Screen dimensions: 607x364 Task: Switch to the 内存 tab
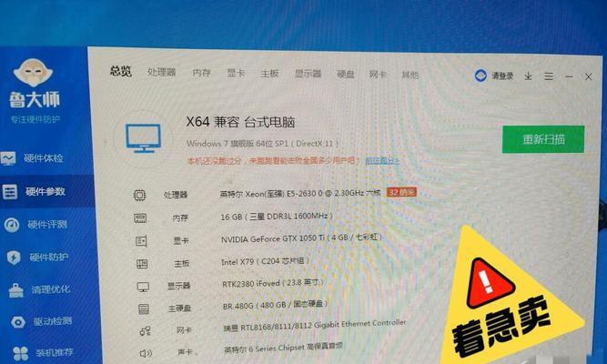click(x=202, y=73)
